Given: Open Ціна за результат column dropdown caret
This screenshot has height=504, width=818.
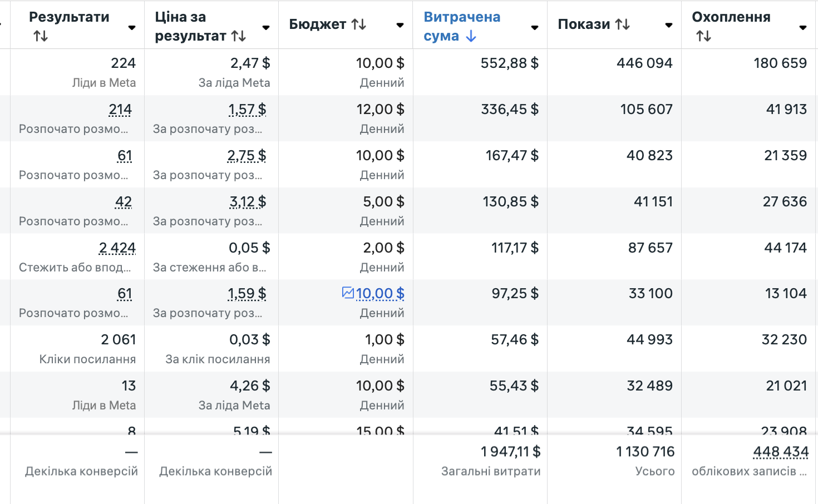Looking at the screenshot, I should coord(266,27).
